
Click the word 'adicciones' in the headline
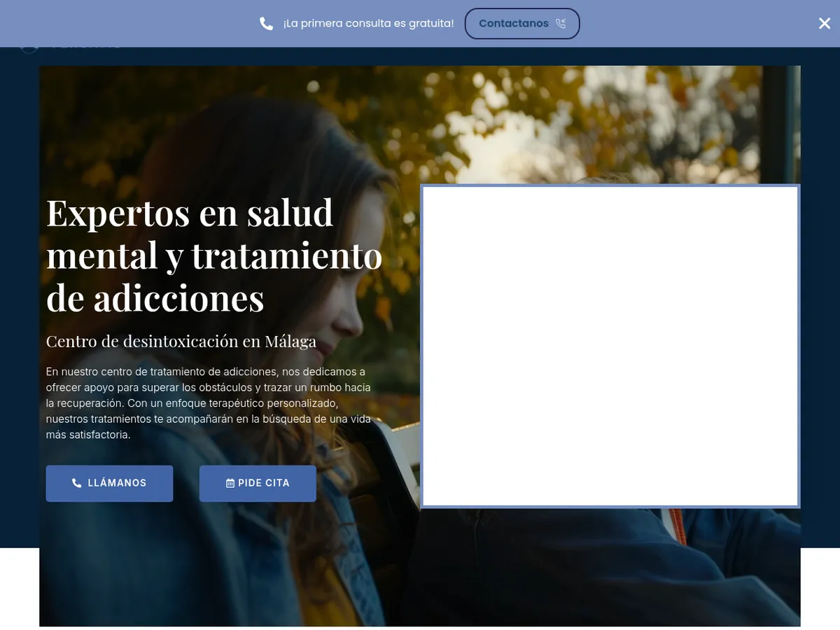(179, 298)
